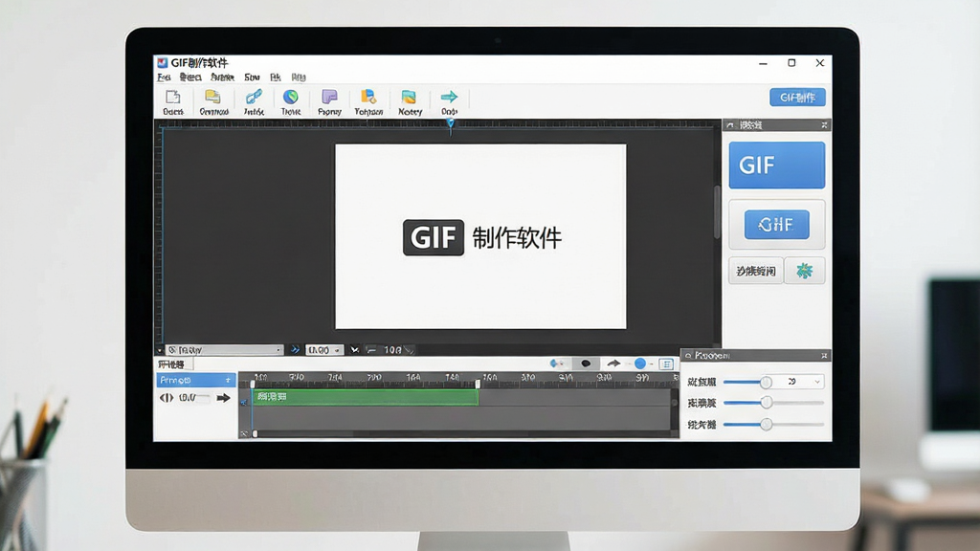The image size is (980, 551).
Task: Open the dropdown beside the first slider value
Action: point(817,382)
